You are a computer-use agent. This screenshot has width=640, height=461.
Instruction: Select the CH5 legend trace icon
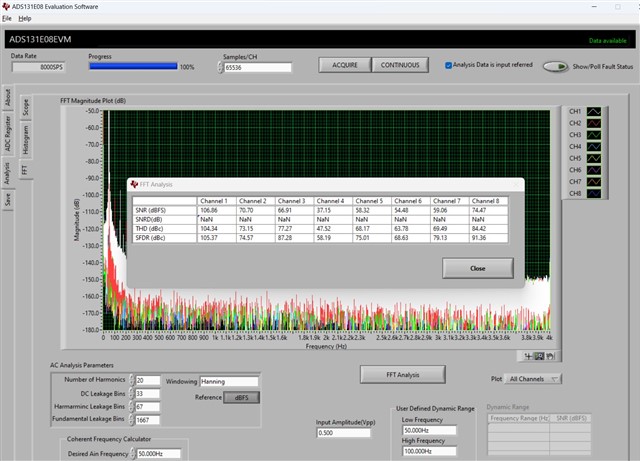[x=594, y=158]
